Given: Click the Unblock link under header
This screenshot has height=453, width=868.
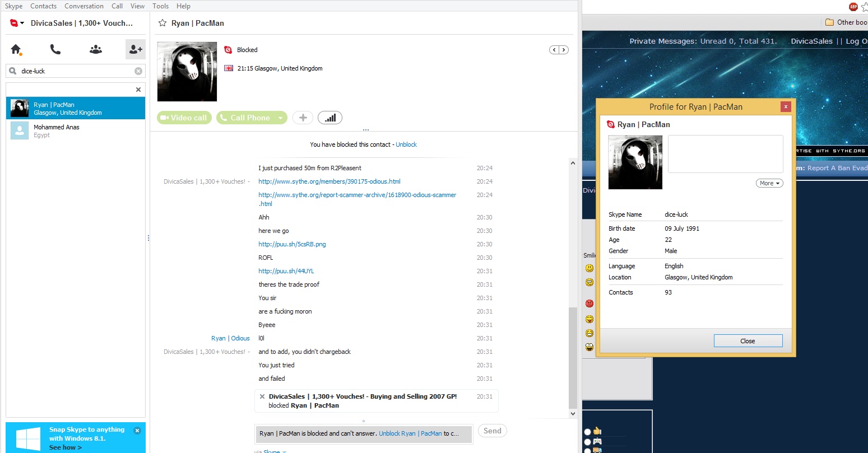Looking at the screenshot, I should [406, 144].
